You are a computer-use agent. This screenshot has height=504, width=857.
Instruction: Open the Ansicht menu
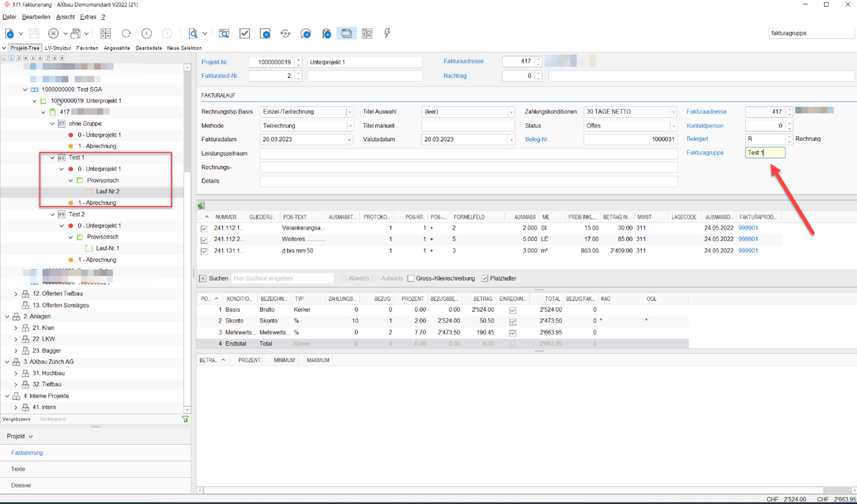point(65,17)
